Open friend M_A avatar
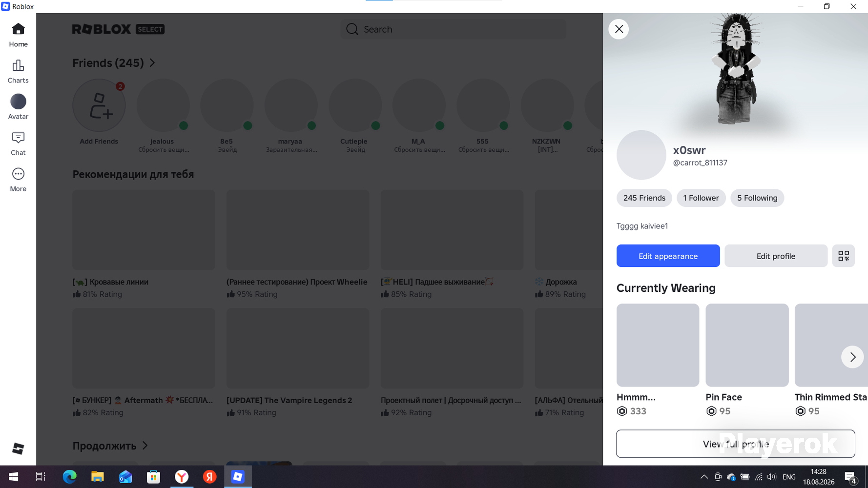 coord(419,105)
